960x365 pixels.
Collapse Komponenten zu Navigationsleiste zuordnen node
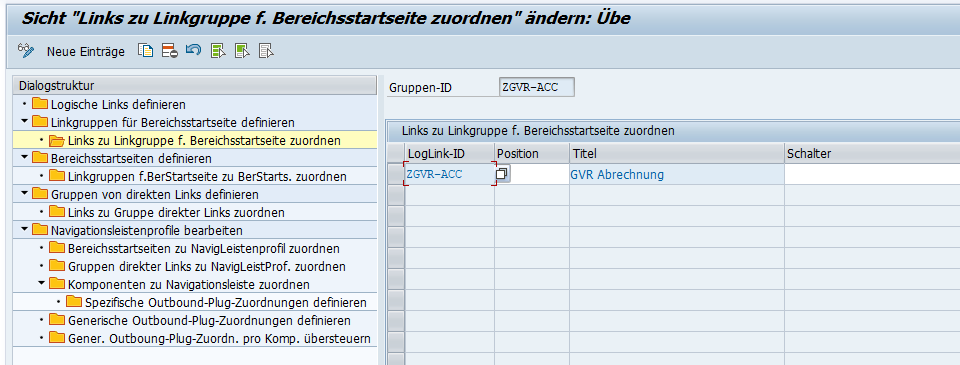(x=41, y=284)
